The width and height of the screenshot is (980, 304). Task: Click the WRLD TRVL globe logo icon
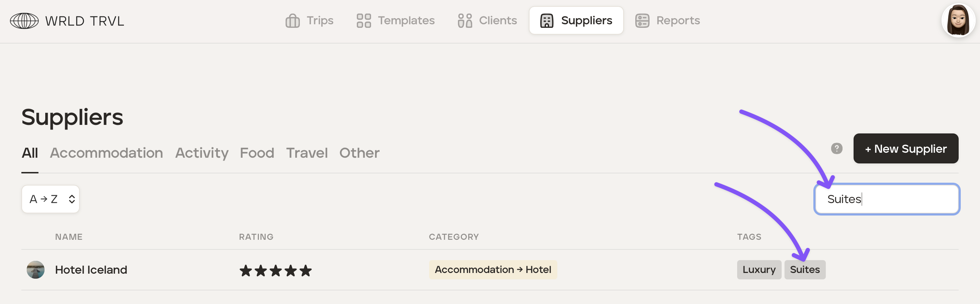(24, 21)
